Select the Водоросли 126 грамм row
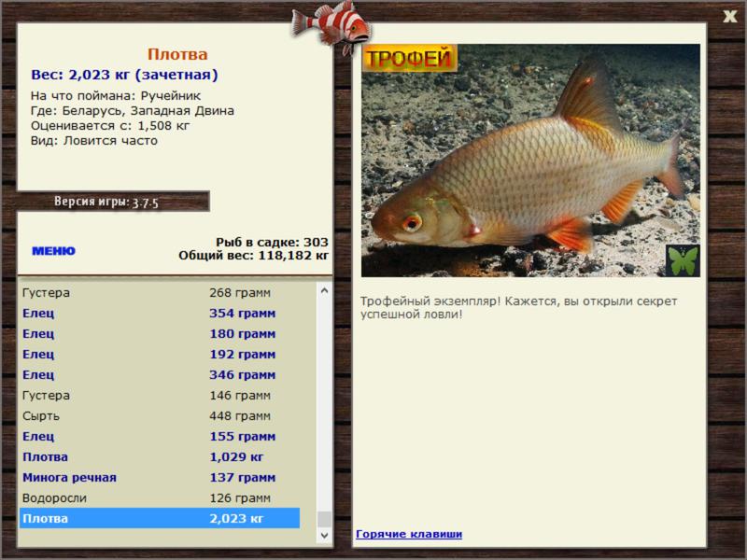This screenshot has width=747, height=560. [160, 497]
